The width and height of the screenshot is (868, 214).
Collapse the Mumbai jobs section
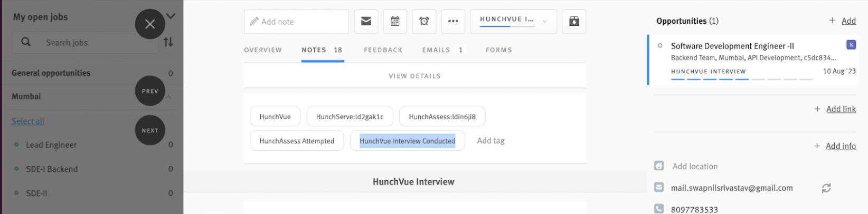click(x=169, y=97)
